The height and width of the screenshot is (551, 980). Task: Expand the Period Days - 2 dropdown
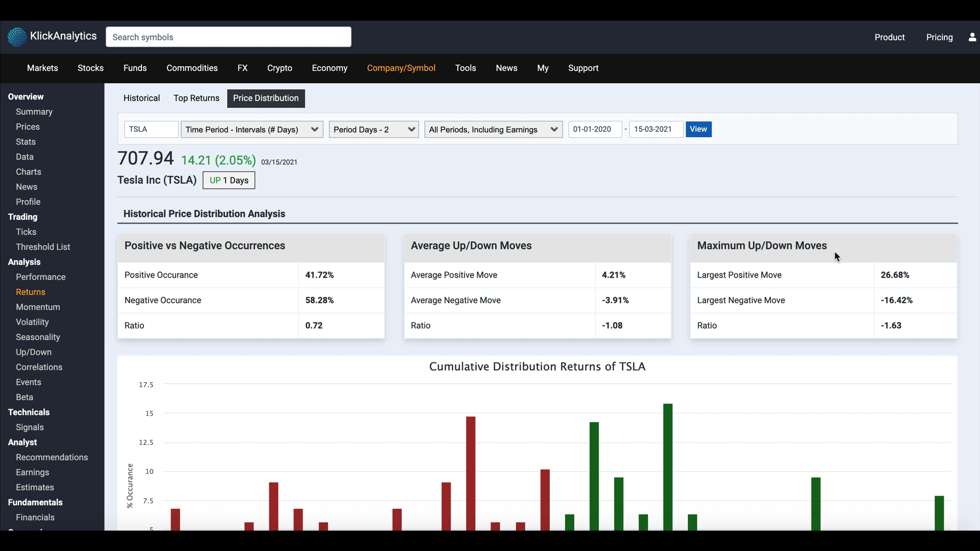point(374,129)
